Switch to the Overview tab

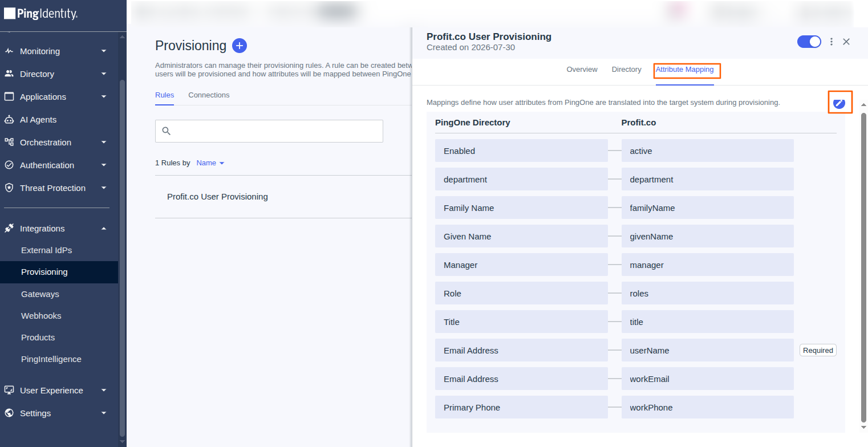tap(582, 70)
